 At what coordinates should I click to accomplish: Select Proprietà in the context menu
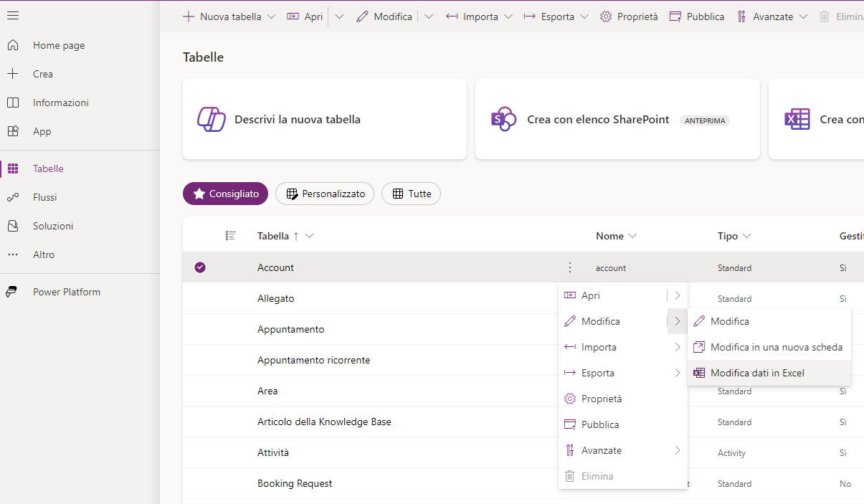pyautogui.click(x=602, y=399)
